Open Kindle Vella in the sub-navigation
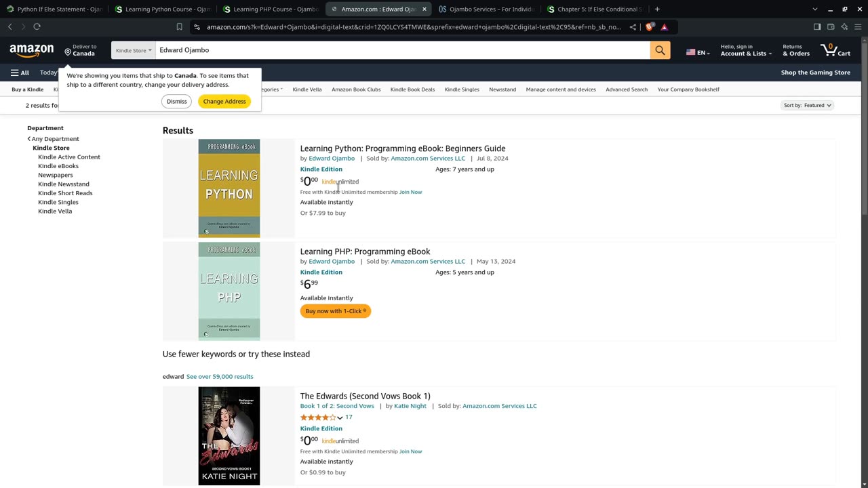868x488 pixels. tap(307, 89)
